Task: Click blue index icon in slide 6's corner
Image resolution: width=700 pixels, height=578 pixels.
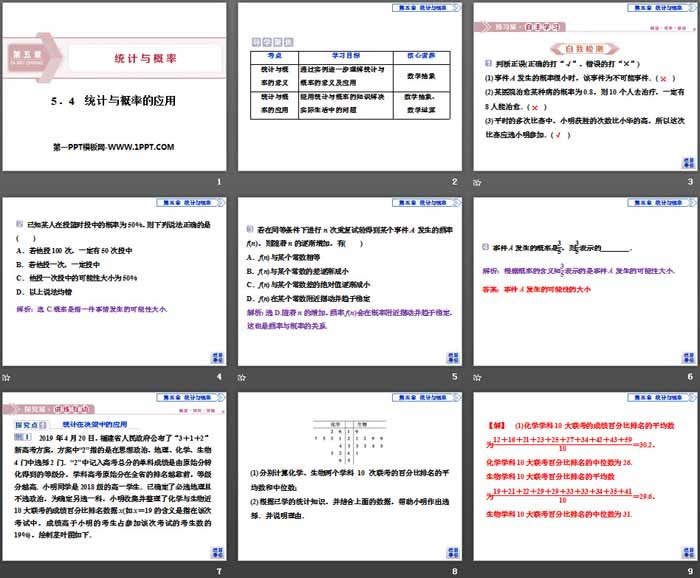Action: [x=689, y=358]
